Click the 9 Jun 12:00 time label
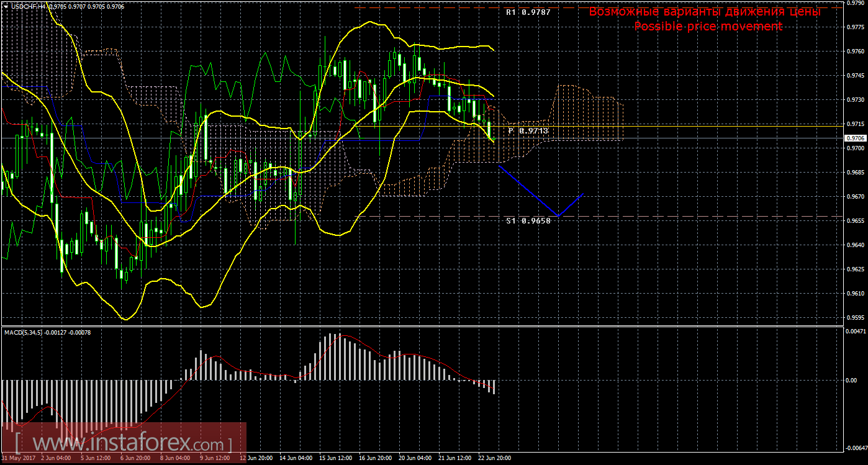The image size is (868, 465). (214, 459)
